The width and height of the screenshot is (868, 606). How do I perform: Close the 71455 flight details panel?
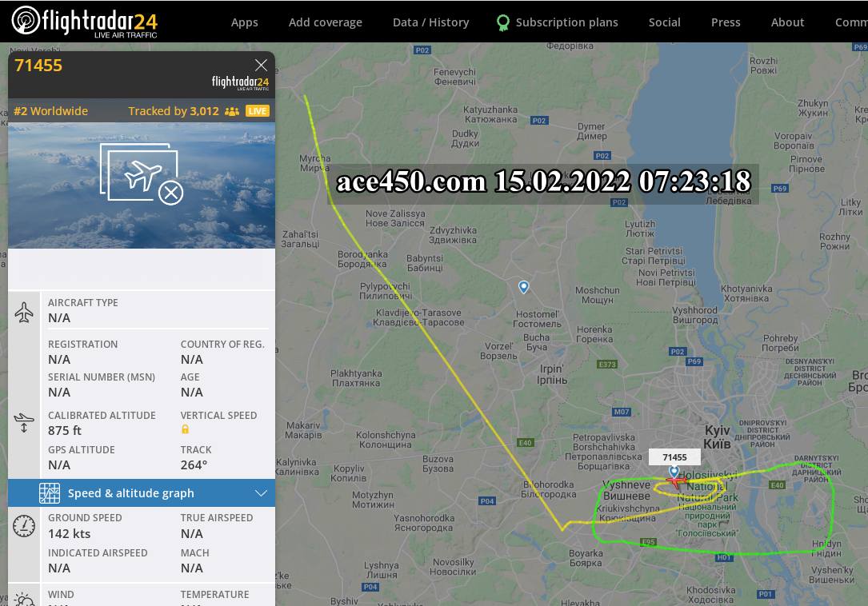[262, 66]
